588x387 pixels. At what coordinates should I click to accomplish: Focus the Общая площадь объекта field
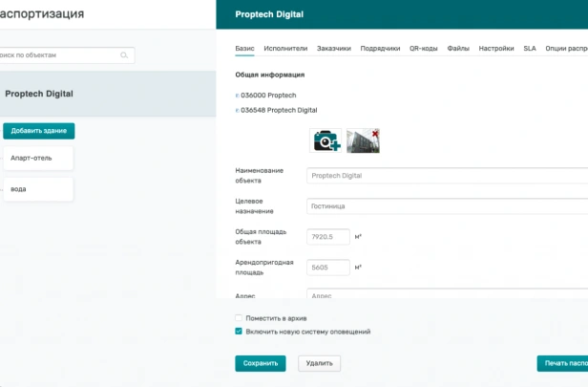[x=328, y=237]
